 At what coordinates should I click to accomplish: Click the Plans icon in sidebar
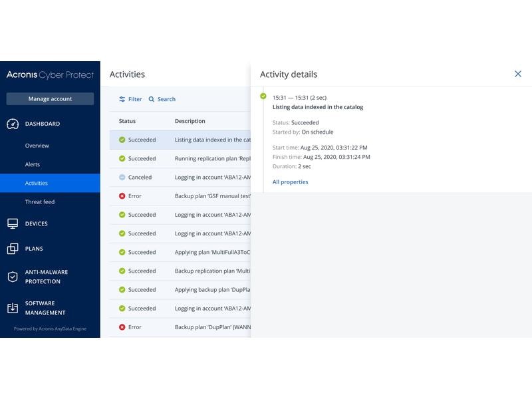(x=13, y=249)
